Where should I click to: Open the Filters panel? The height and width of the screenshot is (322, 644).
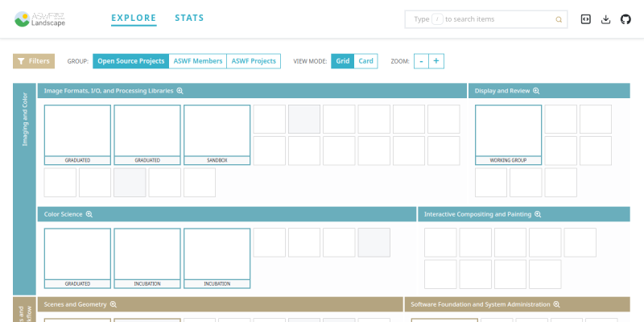click(x=34, y=61)
